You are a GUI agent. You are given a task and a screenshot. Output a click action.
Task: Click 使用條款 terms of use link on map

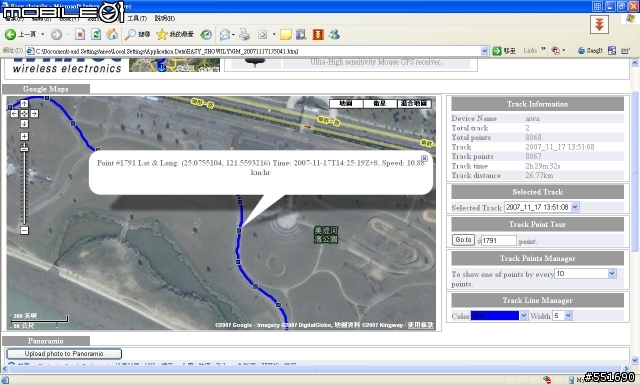420,325
